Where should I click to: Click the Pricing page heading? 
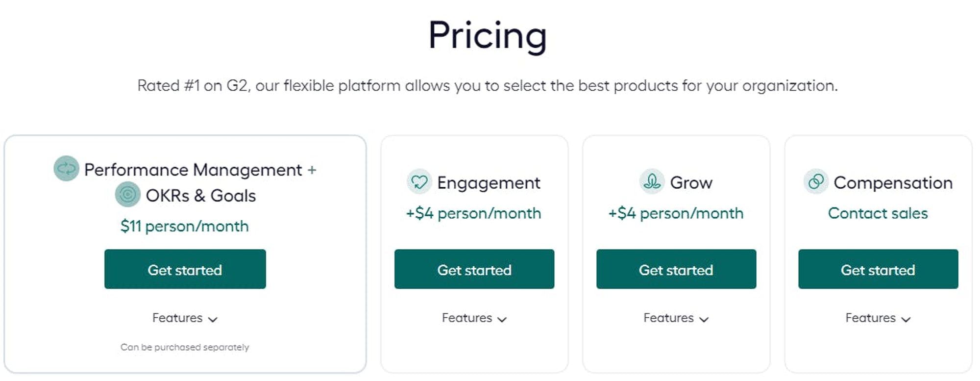coord(488,35)
